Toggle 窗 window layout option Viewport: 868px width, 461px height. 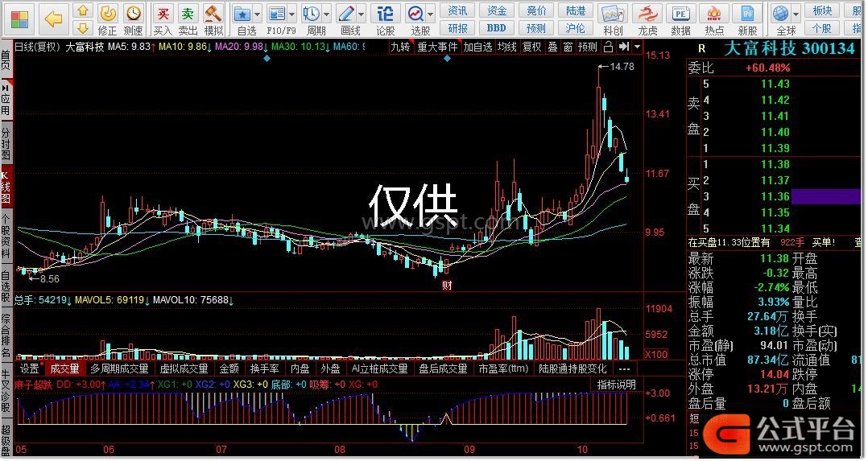click(568, 47)
